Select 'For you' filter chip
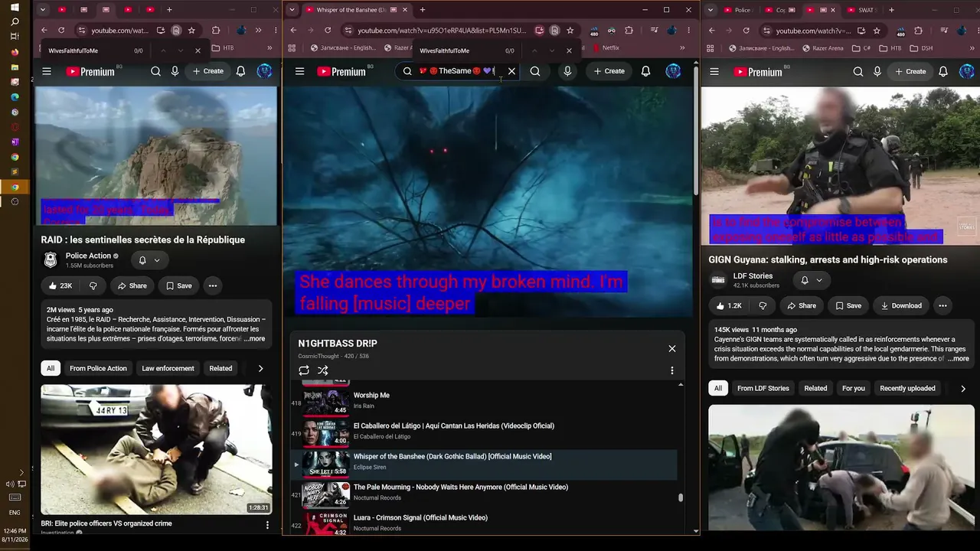This screenshot has width=980, height=551. tap(854, 388)
